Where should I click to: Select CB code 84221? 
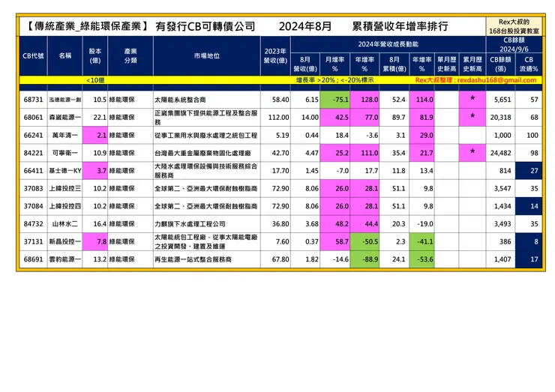(33, 153)
